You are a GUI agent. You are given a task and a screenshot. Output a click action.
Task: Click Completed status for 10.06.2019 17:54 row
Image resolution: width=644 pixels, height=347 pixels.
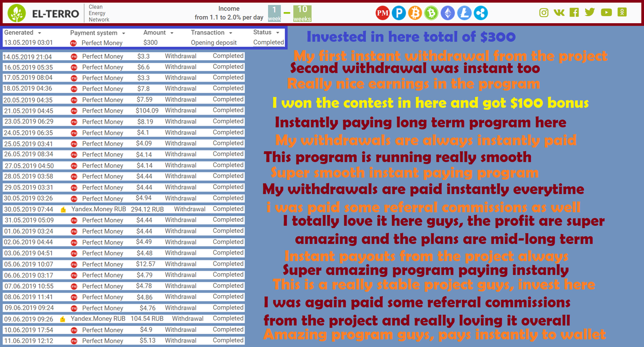[x=228, y=329]
